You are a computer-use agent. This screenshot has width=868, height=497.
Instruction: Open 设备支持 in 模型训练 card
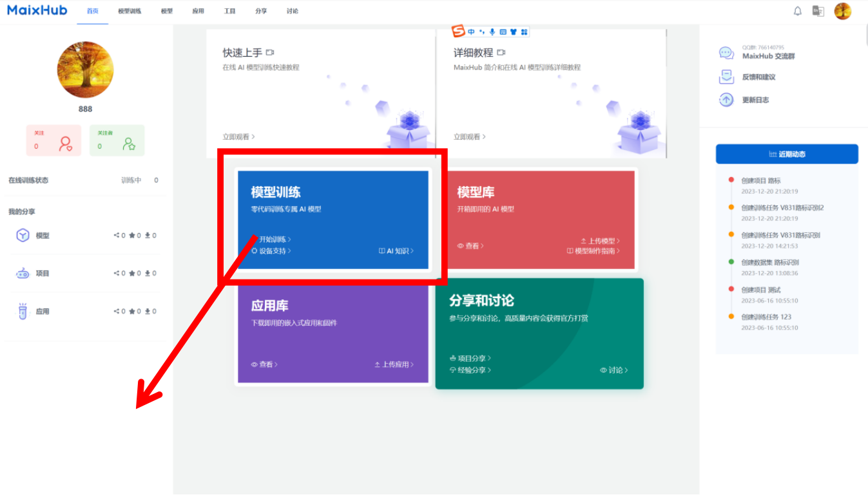271,251
